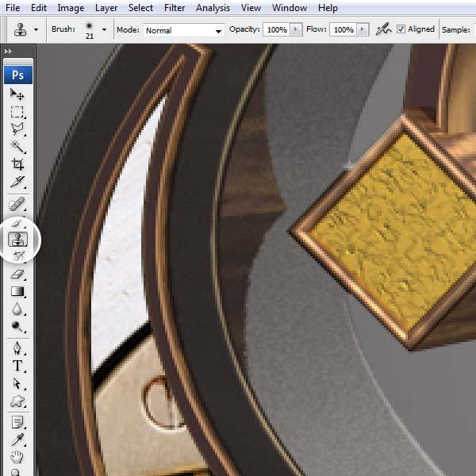Open the File menu
Viewport: 476px width, 476px height.
tap(13, 8)
